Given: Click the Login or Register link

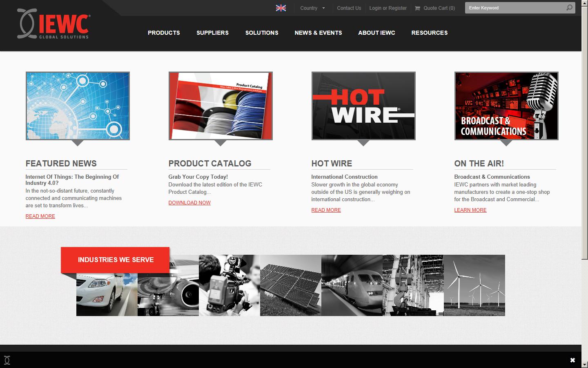Looking at the screenshot, I should [x=388, y=8].
